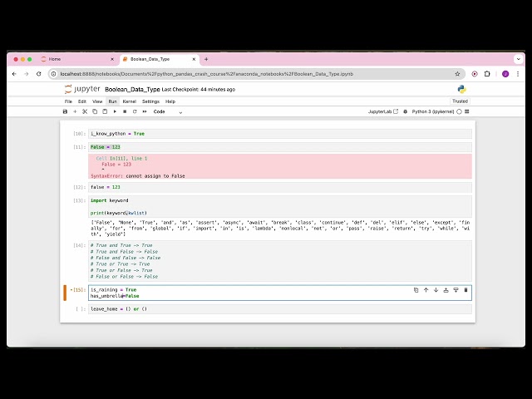Insert a cell above cell 15 icon
532x399 pixels.
click(x=446, y=290)
